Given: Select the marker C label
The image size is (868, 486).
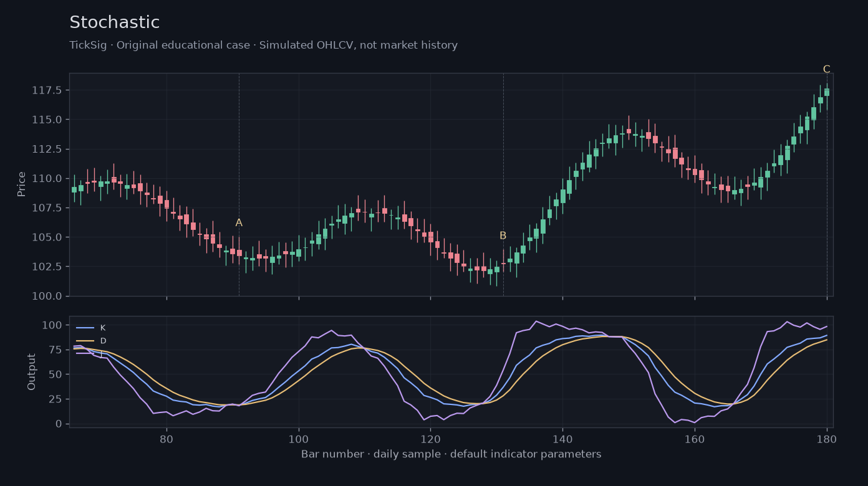Looking at the screenshot, I should tap(826, 69).
